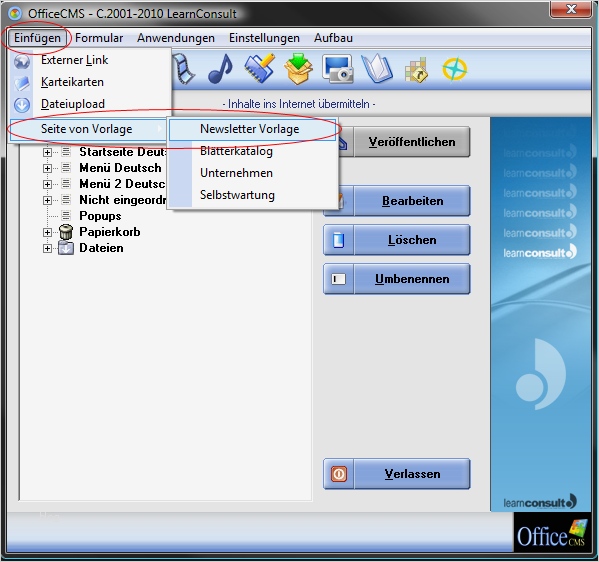Expand the Menü Deutsch tree node

point(47,168)
